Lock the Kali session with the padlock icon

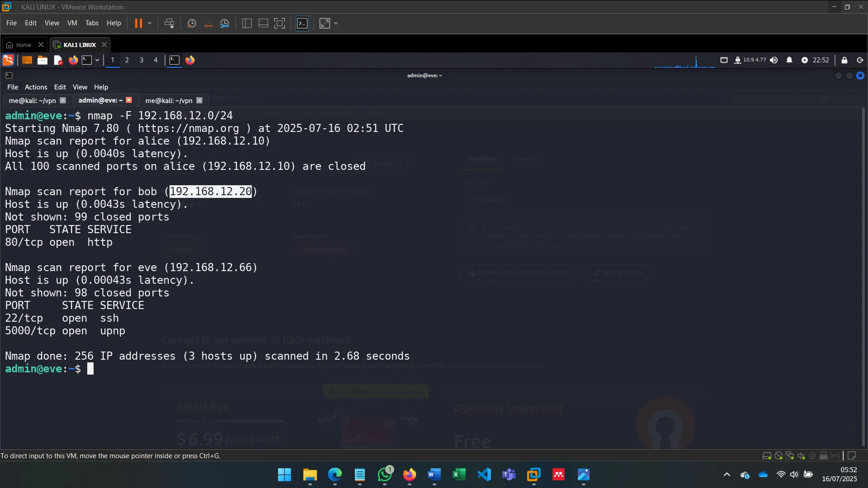coord(844,60)
